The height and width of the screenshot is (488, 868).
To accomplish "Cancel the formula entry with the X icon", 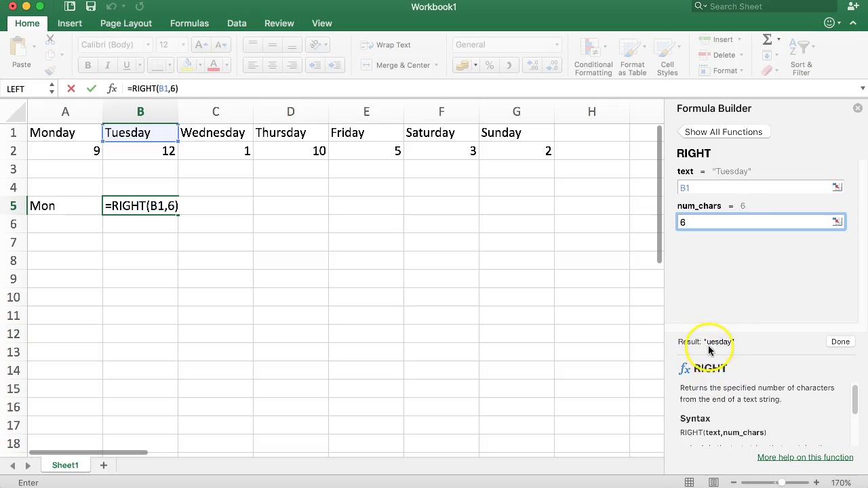I will 71,89.
